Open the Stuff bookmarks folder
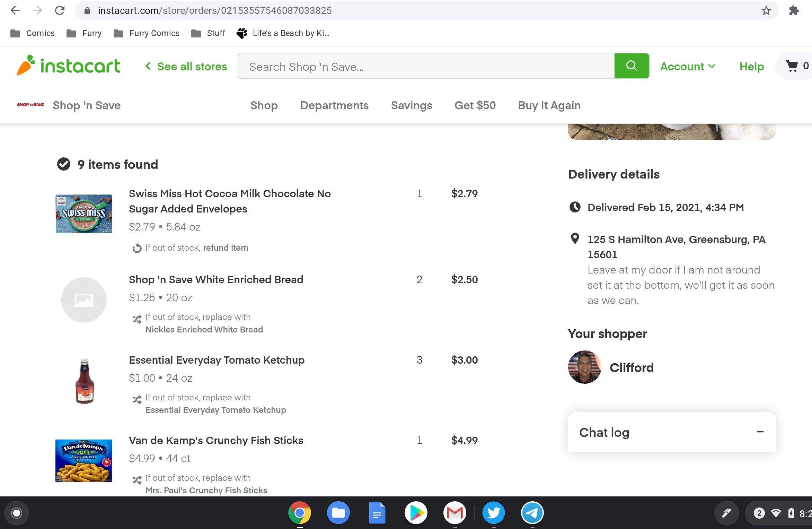 208,33
